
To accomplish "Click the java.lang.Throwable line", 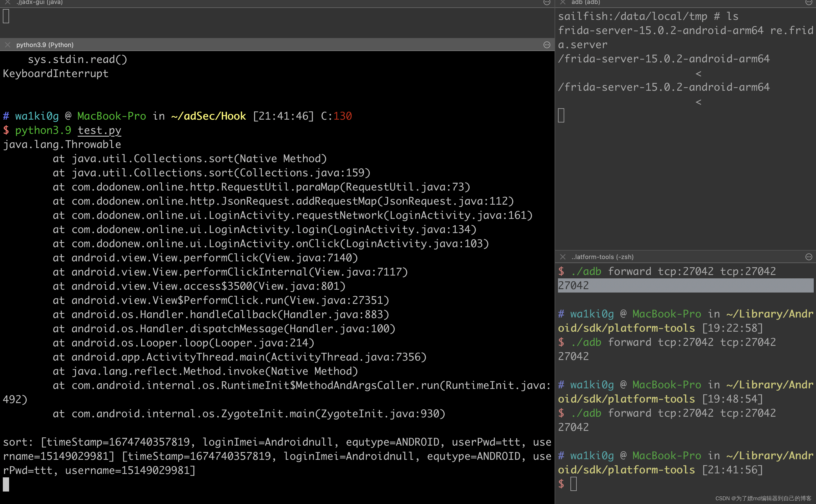I will pos(62,144).
